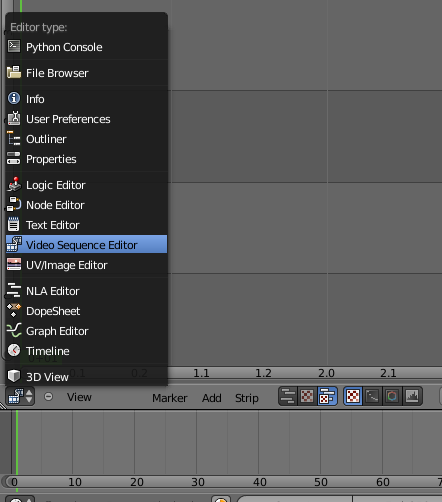This screenshot has width=442, height=502.
Task: Click the Node Editor icon
Action: tap(14, 204)
